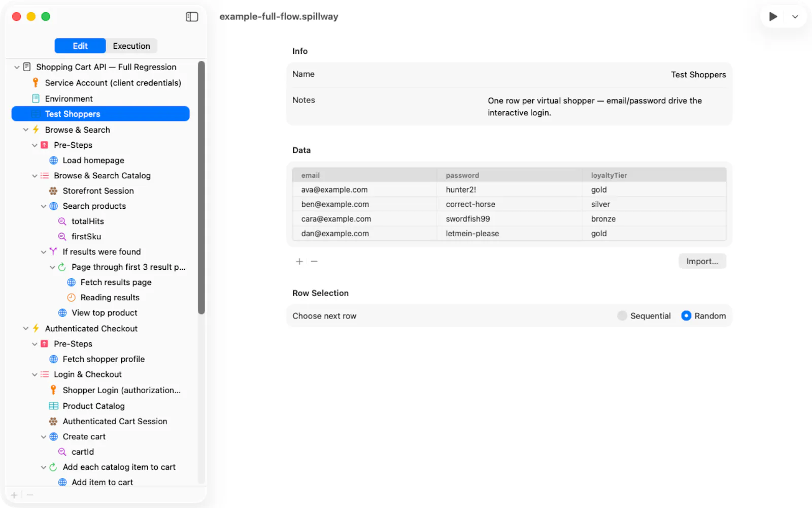Open the run options dropdown chevron

click(795, 17)
